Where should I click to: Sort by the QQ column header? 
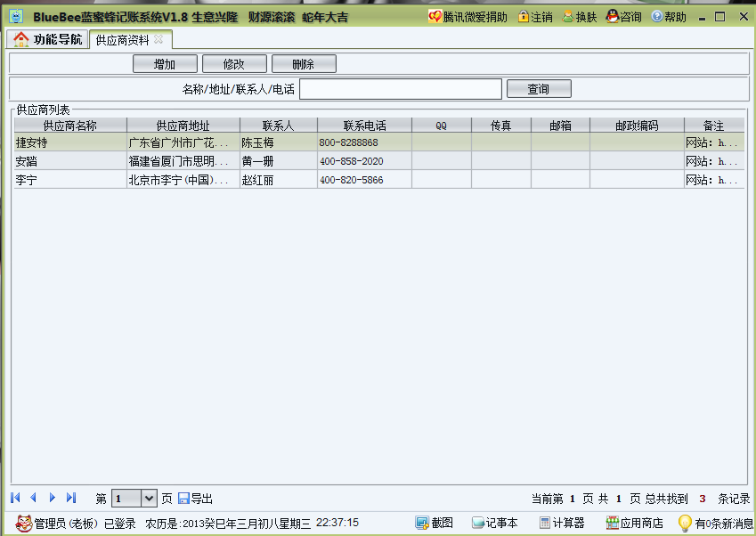[x=440, y=124]
